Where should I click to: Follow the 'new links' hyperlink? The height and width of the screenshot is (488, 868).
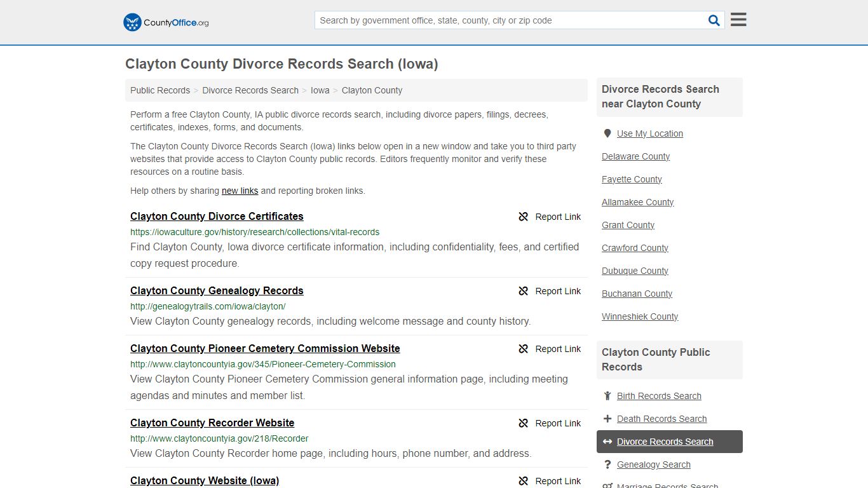click(240, 191)
